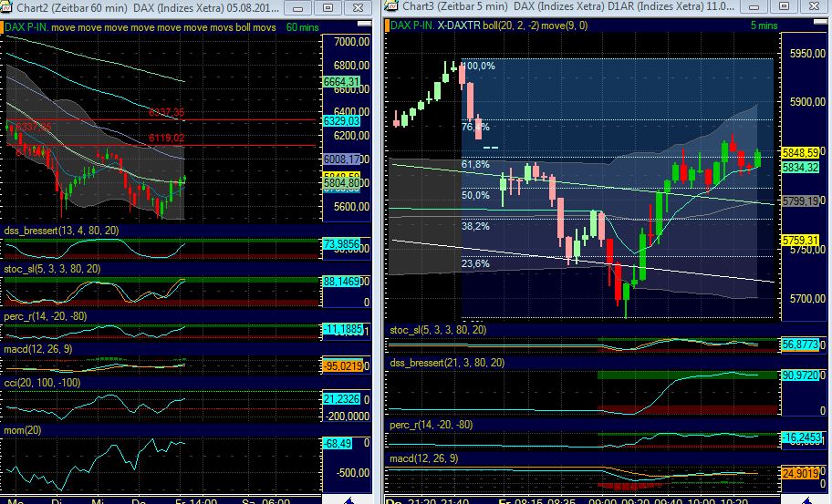The width and height of the screenshot is (832, 504).
Task: Click the Chart3 window title icon
Action: 391,5
